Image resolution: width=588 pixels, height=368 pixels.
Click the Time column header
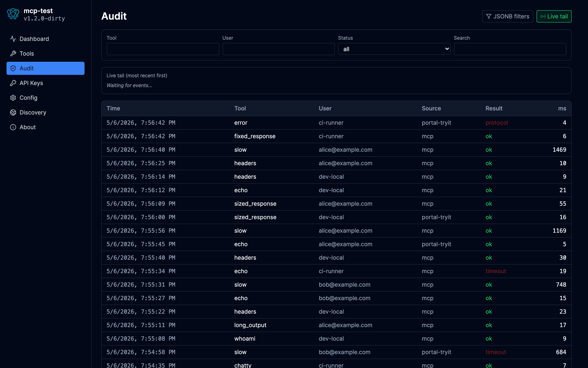tap(113, 109)
